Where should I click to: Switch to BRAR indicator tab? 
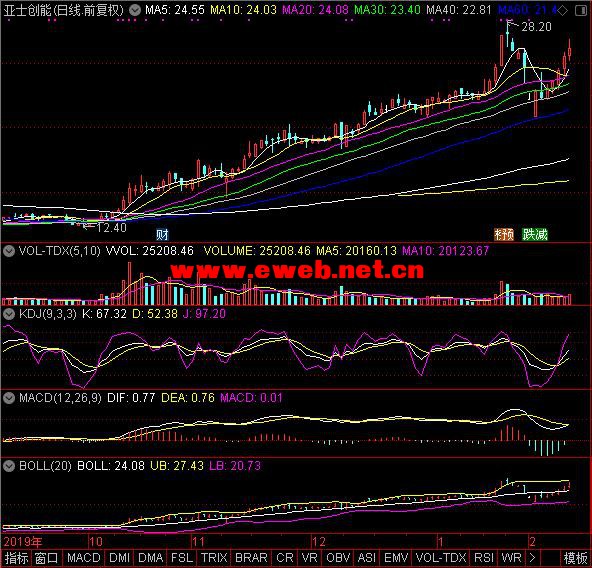coord(251,558)
